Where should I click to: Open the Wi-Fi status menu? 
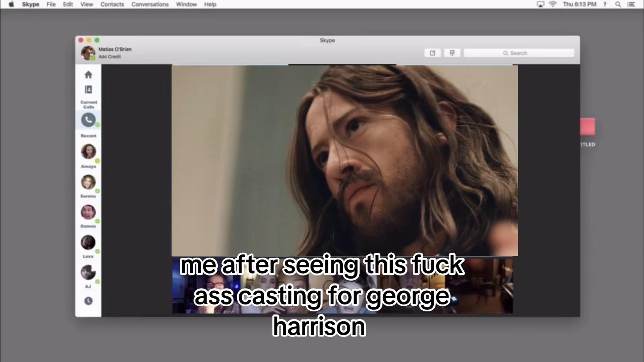pyautogui.click(x=553, y=4)
